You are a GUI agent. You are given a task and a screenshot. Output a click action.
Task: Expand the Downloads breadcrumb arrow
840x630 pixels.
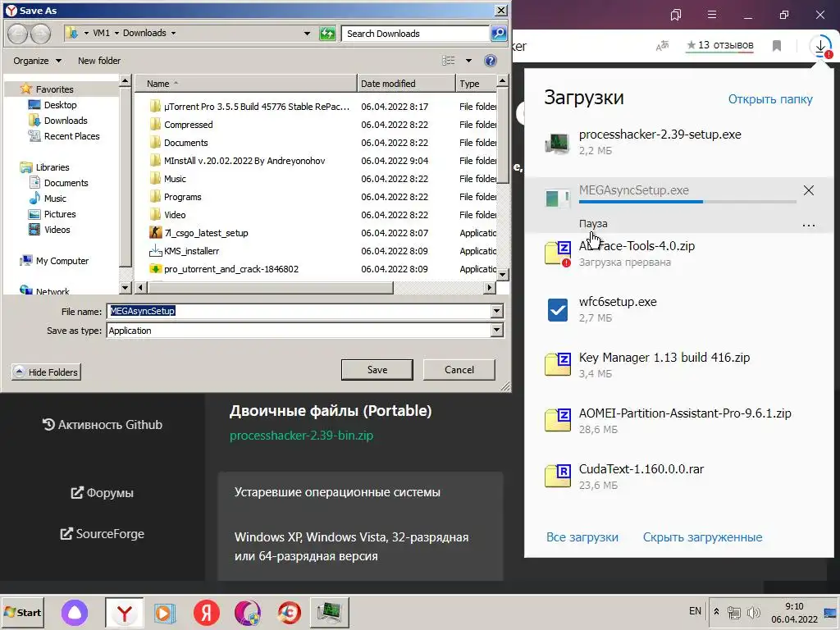click(173, 33)
